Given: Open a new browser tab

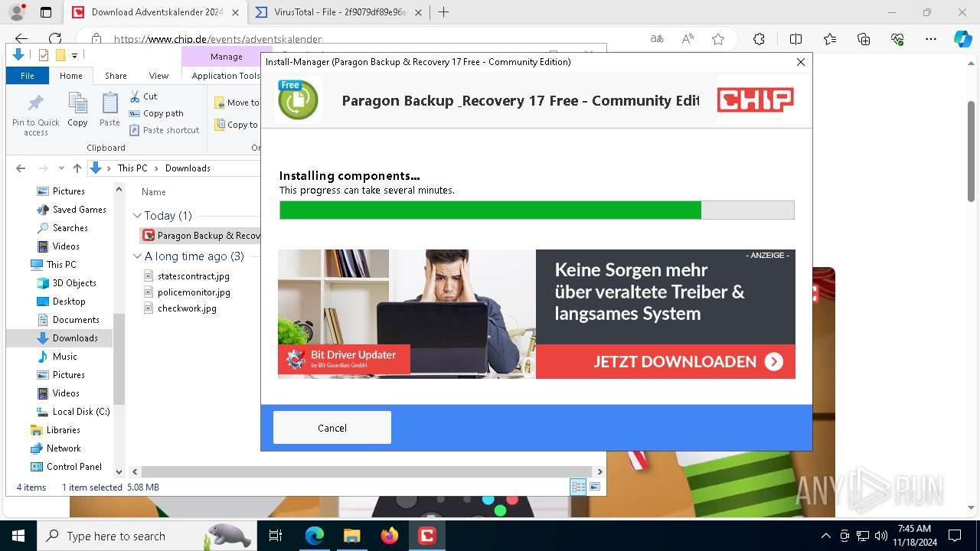Looking at the screenshot, I should click(444, 12).
